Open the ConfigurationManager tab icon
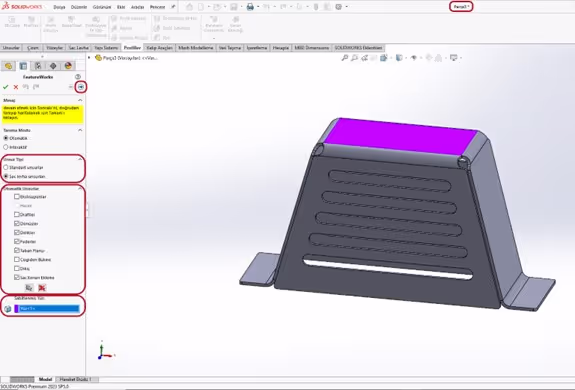This screenshot has height=390, width=575. [38, 66]
